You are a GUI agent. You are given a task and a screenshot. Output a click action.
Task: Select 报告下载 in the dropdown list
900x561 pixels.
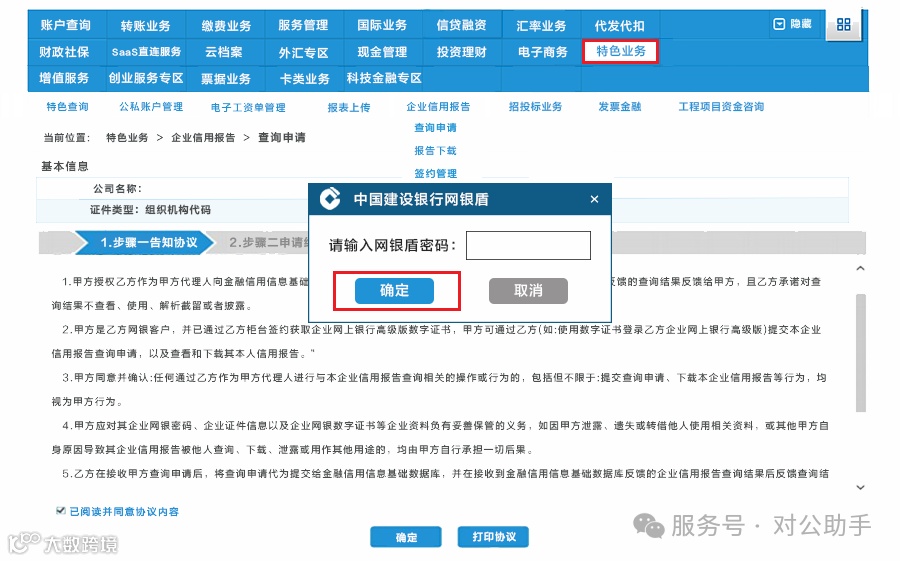[x=436, y=150]
